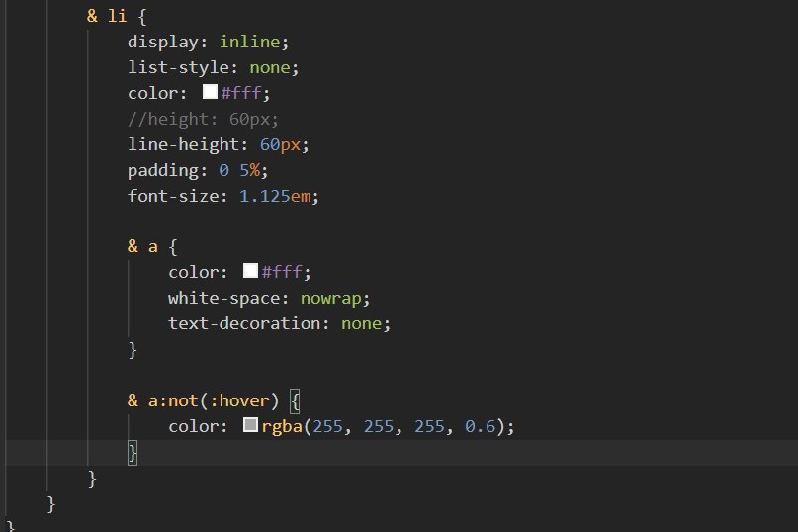This screenshot has width=798, height=532.
Task: Click 'text-decoration: none;' declaration
Action: 279,323
